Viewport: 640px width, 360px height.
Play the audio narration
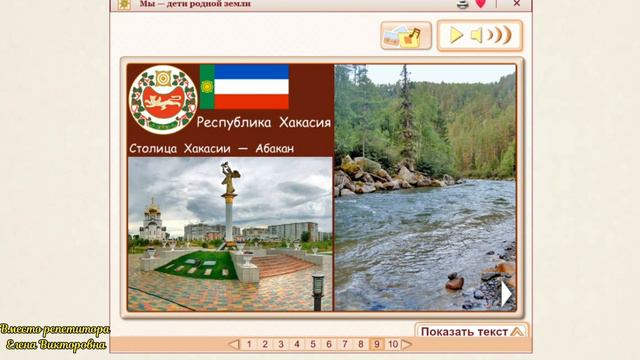coord(456,35)
